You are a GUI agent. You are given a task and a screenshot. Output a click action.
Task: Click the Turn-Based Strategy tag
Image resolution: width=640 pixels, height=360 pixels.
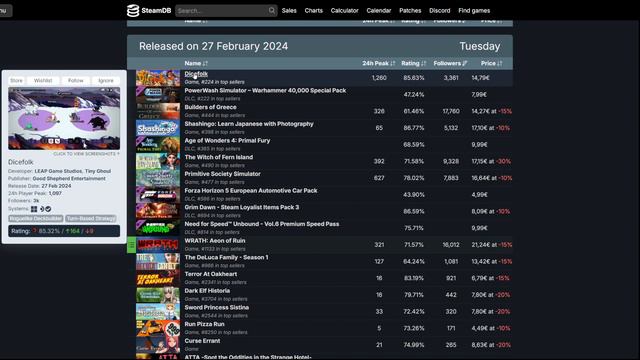pyautogui.click(x=91, y=219)
